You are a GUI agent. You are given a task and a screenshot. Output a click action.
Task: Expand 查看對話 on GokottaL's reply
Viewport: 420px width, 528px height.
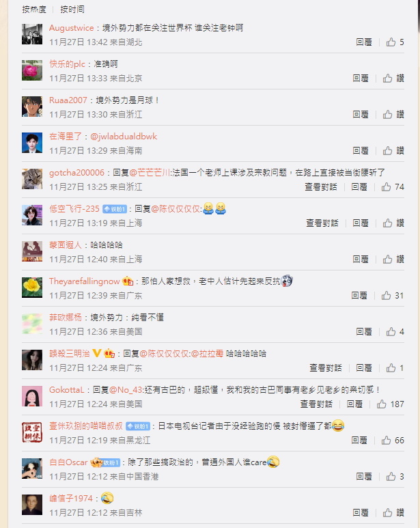tap(316, 404)
